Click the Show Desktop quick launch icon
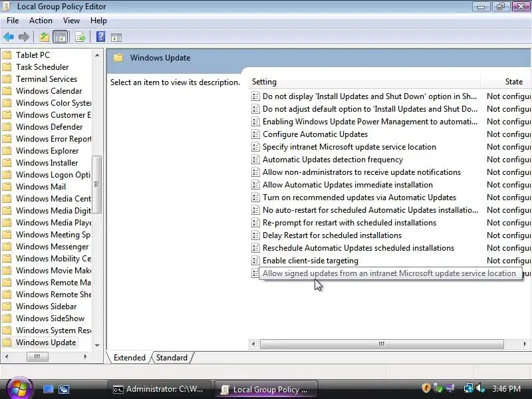This screenshot has height=399, width=532. (48, 389)
